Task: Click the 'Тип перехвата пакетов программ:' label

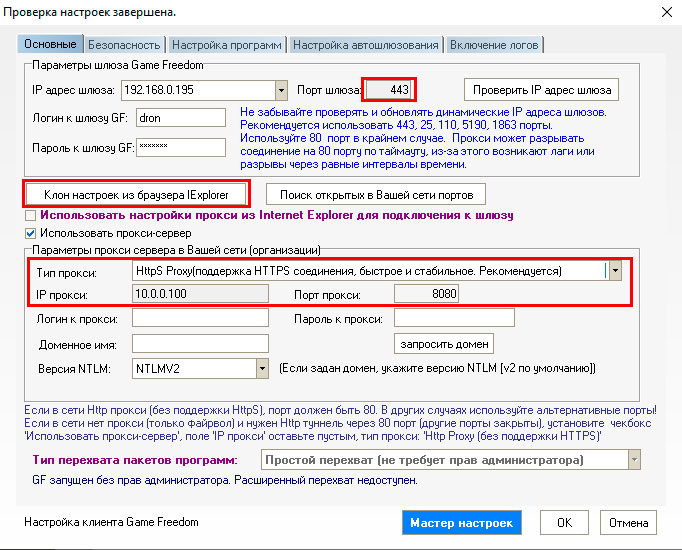Action: tap(135, 460)
